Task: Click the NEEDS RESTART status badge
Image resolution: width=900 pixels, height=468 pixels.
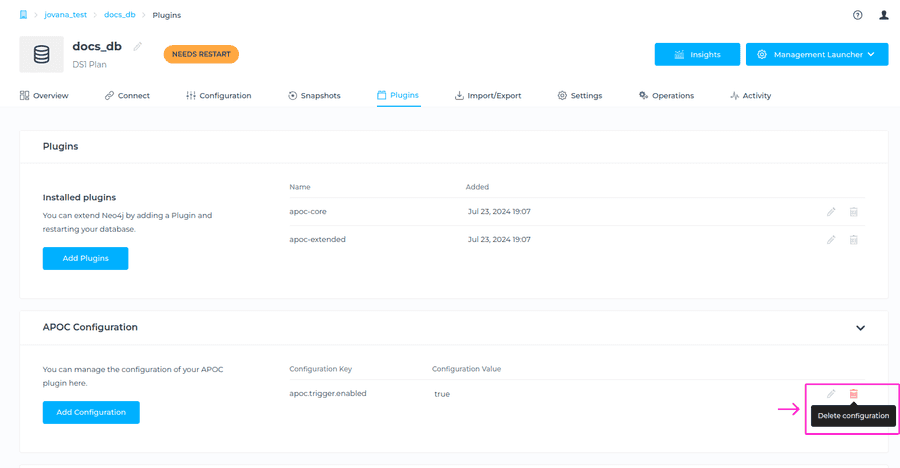Action: (201, 54)
